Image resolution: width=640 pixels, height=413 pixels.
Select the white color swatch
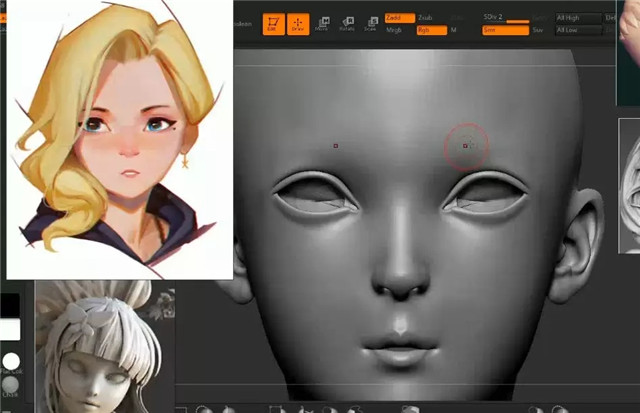(x=10, y=330)
